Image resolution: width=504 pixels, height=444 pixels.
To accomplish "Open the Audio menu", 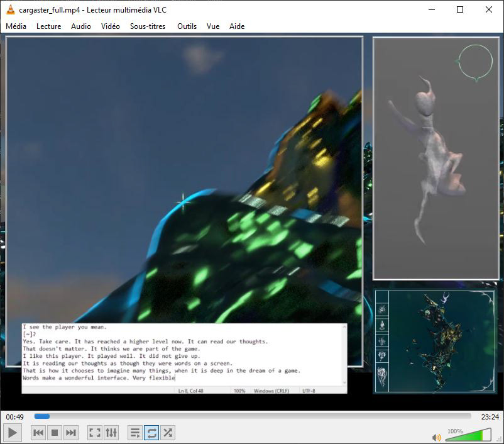I will tap(81, 26).
